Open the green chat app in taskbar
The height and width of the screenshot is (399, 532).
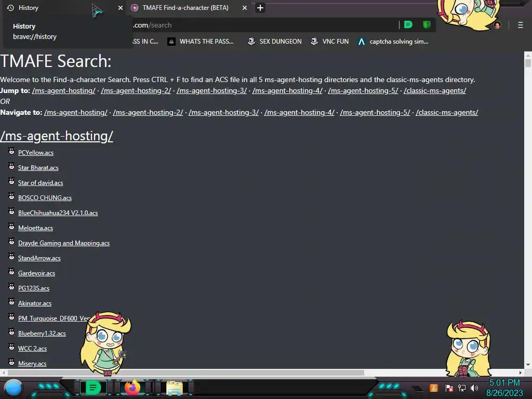93,388
